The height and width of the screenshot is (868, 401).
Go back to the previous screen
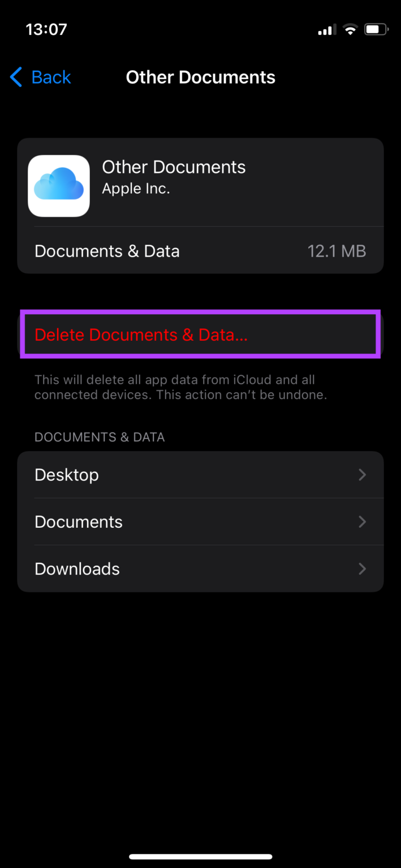pyautogui.click(x=40, y=77)
